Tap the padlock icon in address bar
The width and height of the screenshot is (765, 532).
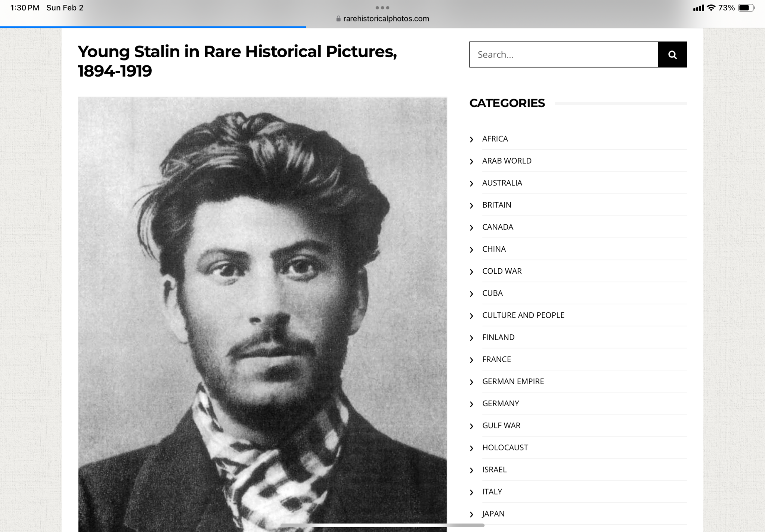point(338,19)
